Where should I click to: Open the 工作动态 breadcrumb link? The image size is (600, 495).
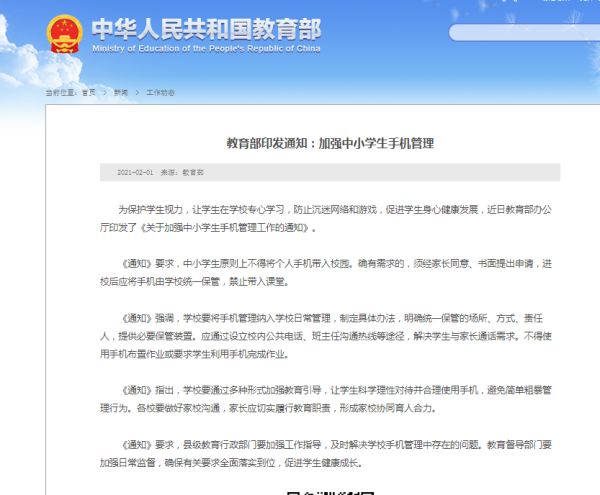[160, 93]
